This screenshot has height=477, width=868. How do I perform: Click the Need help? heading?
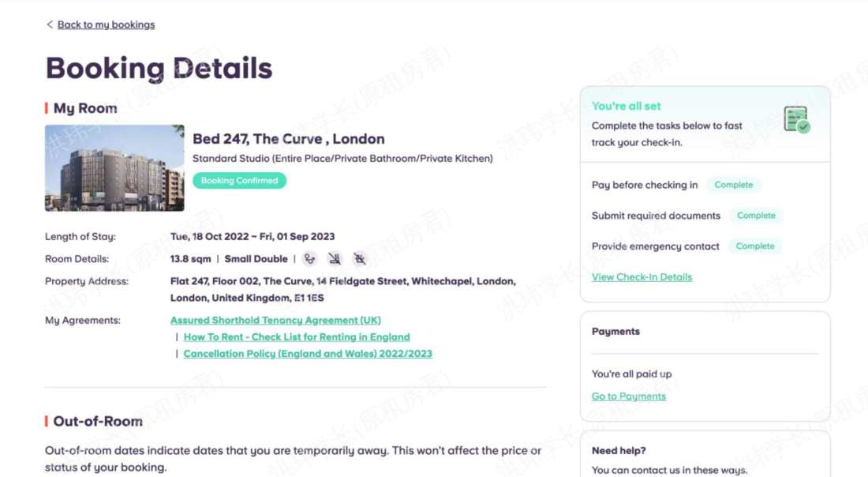pos(619,451)
